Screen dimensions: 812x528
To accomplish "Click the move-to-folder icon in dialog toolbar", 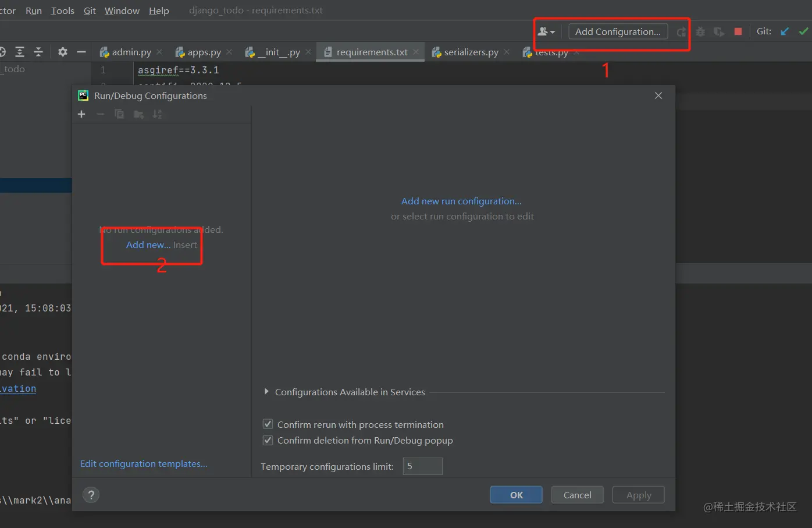I will coord(138,114).
